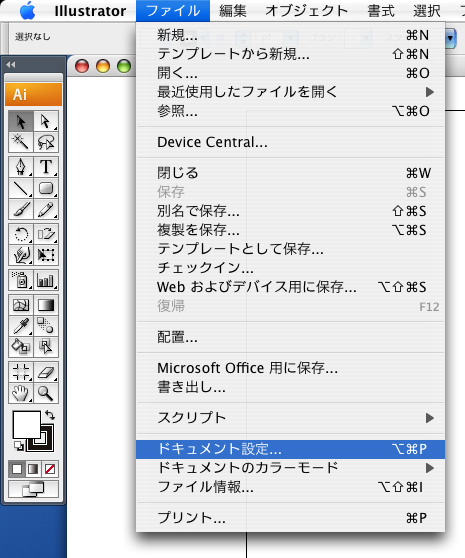
Task: Select the Paintbrush tool
Action: click(21, 209)
